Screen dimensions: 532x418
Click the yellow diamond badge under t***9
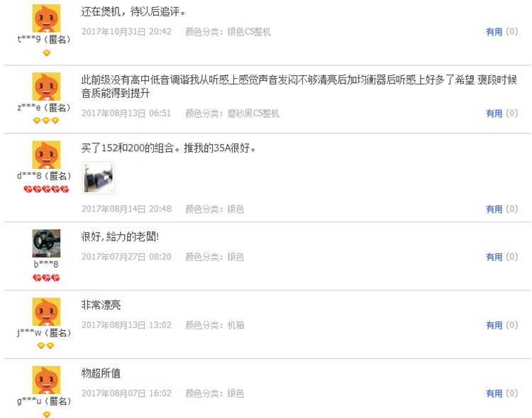[x=47, y=53]
